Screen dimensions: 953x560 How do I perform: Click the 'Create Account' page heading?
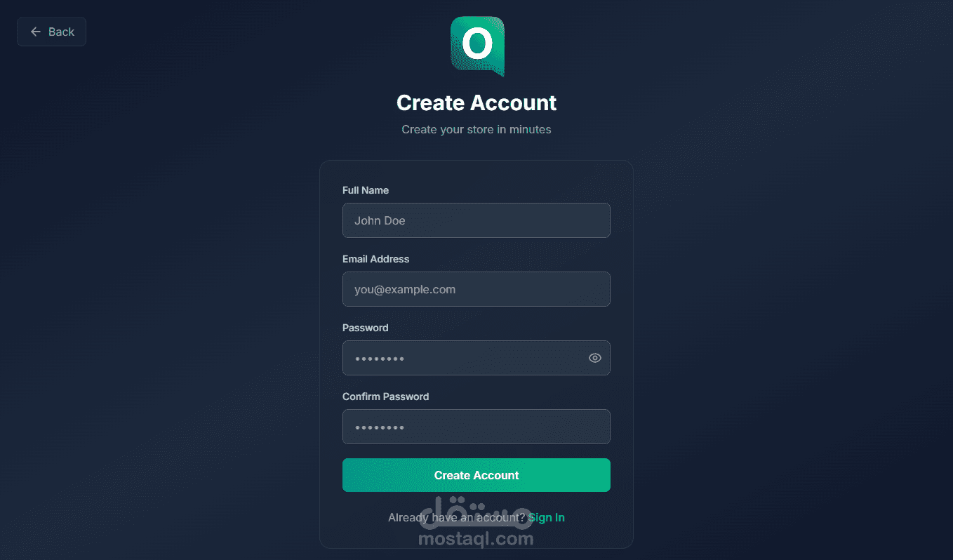coord(476,102)
